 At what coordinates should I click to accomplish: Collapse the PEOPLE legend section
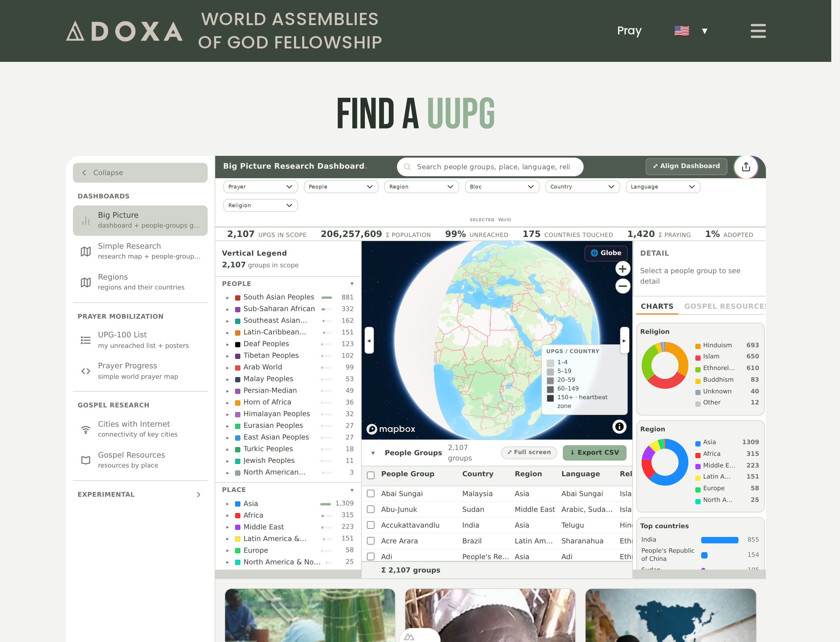352,284
